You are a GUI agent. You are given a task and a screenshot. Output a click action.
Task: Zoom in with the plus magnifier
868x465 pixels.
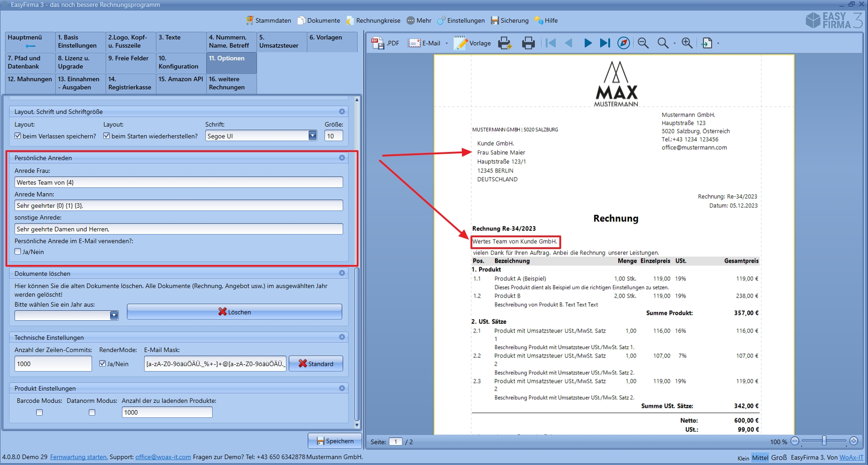pos(687,43)
